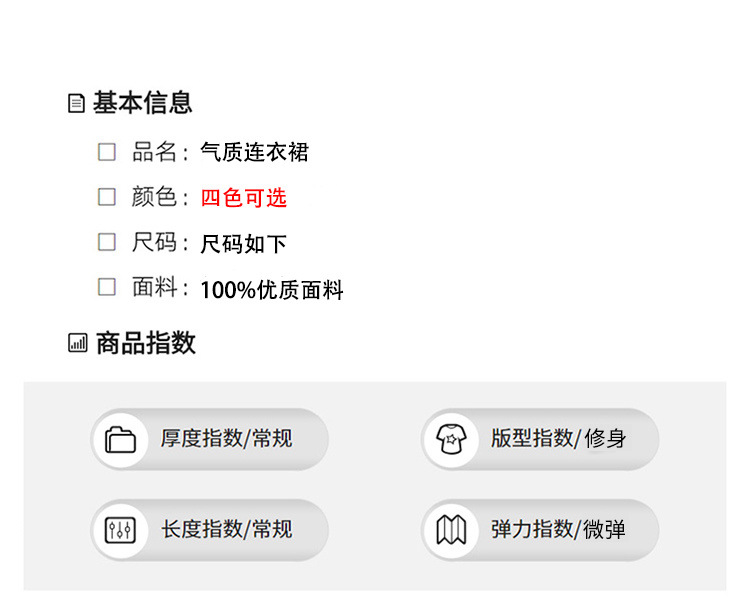Select the 基本信息 section heading

(x=142, y=103)
